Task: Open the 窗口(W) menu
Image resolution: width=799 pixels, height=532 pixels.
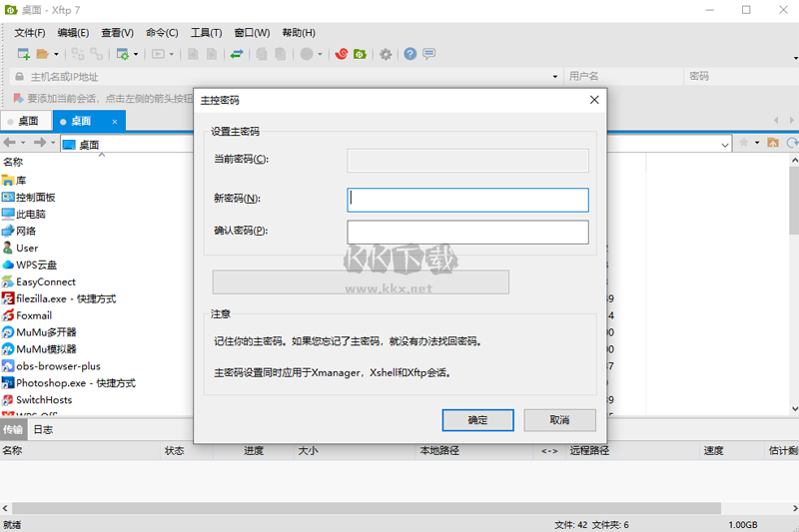Action: 252,33
